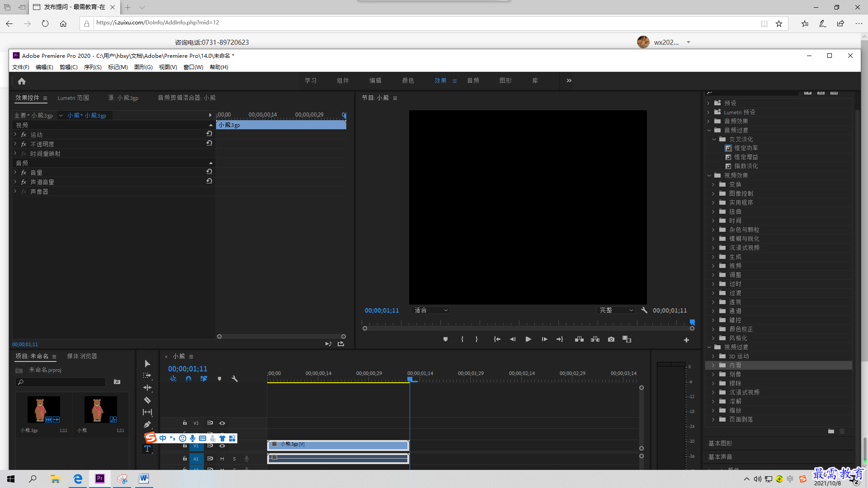The height and width of the screenshot is (488, 868).
Task: Open the 完整 playback resolution dropdown
Action: [617, 310]
